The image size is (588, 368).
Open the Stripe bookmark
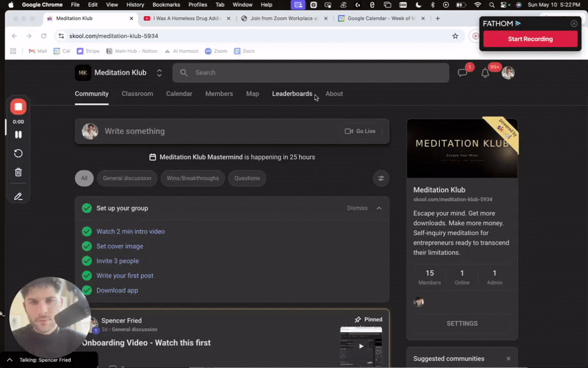[x=88, y=51]
